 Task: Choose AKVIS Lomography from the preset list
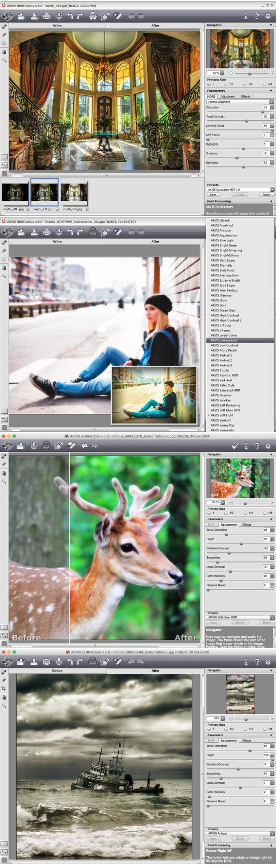click(224, 340)
